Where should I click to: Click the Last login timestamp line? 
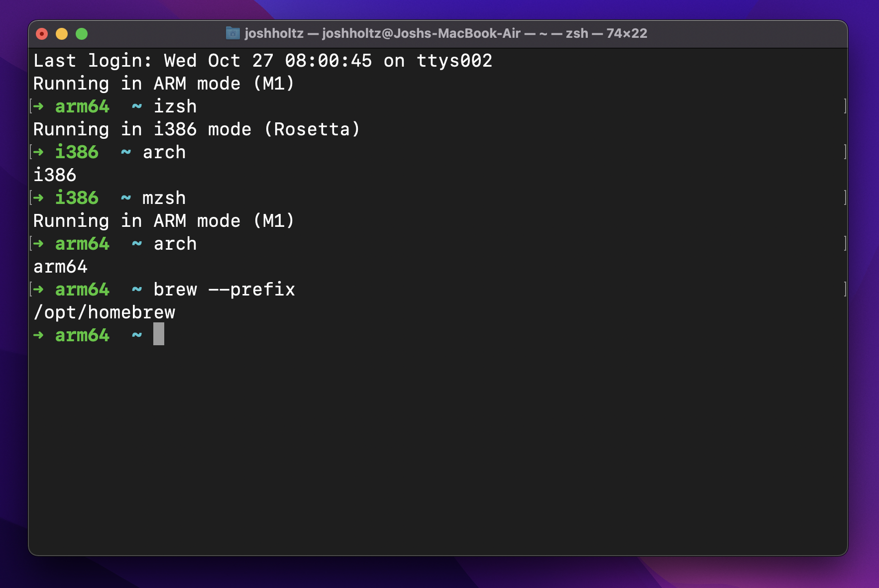[263, 60]
